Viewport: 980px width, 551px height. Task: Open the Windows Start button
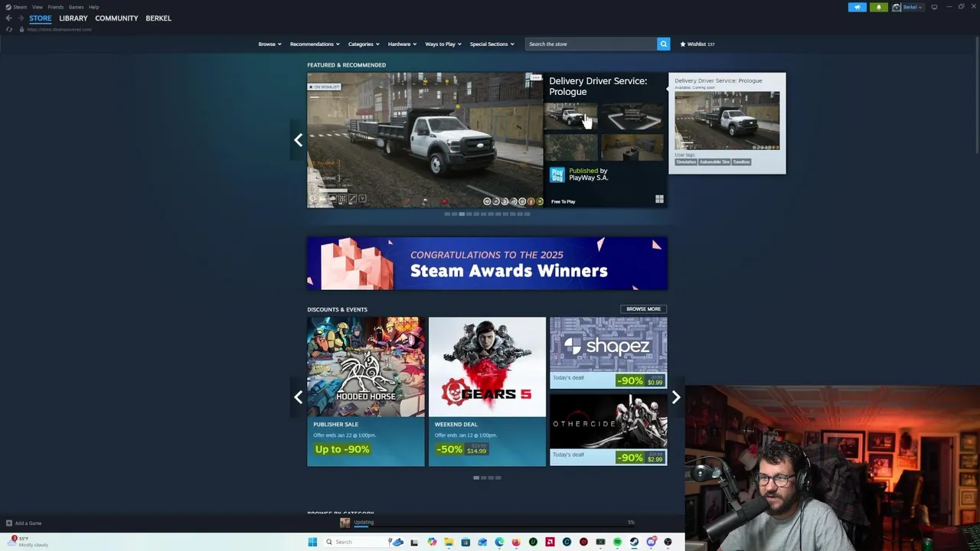pos(312,542)
